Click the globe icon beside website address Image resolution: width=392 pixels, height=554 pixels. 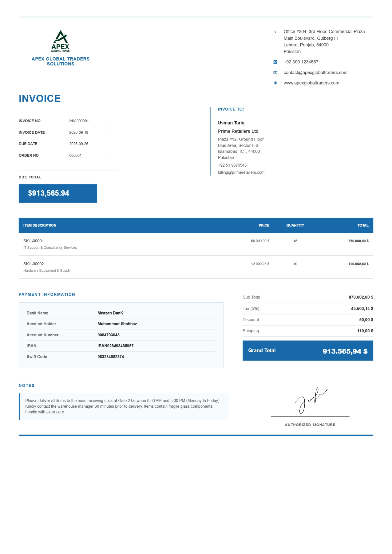[x=275, y=83]
